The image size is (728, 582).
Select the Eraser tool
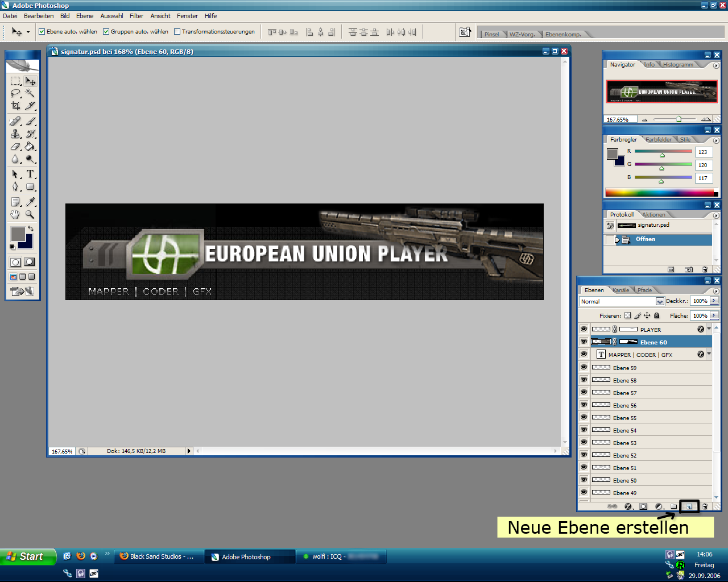15,146
